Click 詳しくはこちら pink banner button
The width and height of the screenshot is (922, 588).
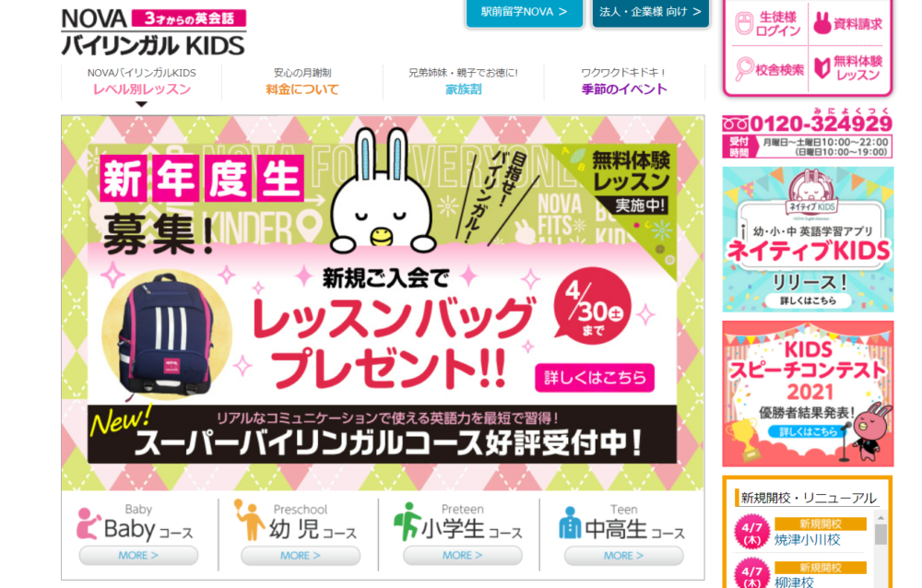(x=595, y=378)
